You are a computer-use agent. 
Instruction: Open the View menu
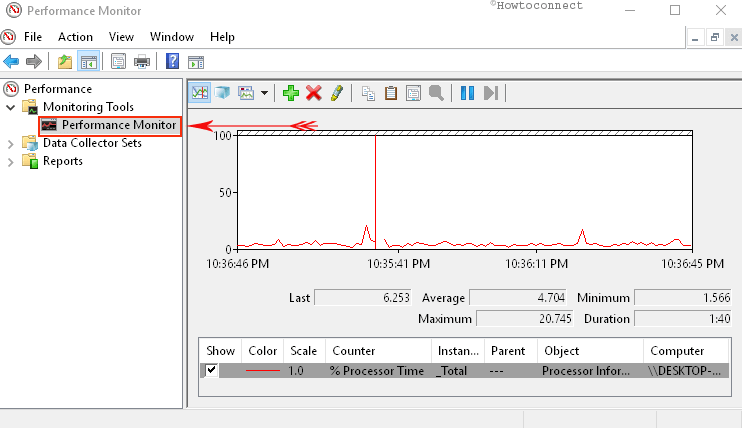click(121, 37)
